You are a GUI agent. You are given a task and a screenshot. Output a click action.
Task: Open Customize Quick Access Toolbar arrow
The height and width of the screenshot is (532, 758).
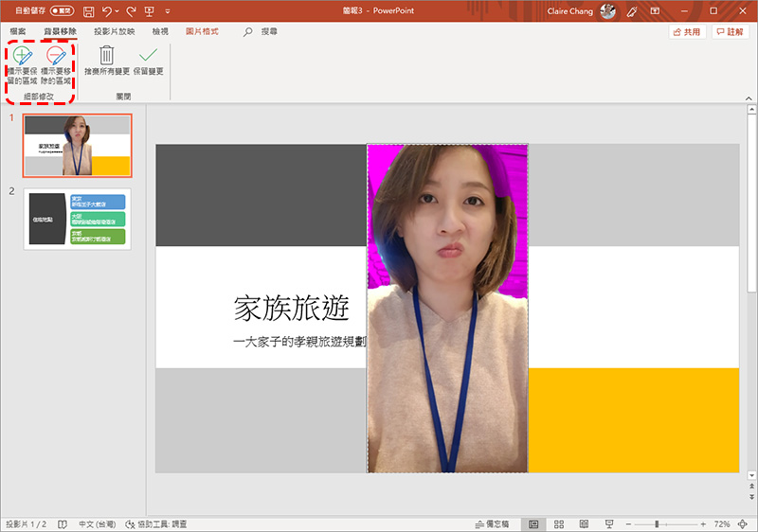coord(168,11)
